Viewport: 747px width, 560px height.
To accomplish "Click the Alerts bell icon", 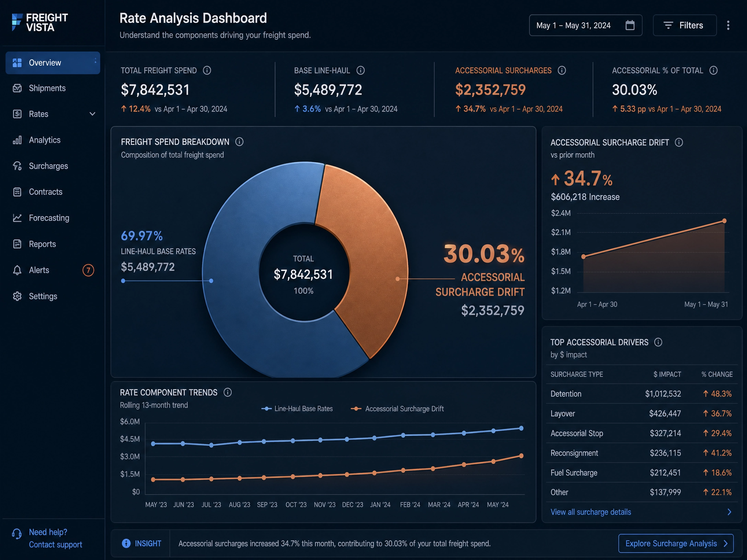I will point(17,270).
